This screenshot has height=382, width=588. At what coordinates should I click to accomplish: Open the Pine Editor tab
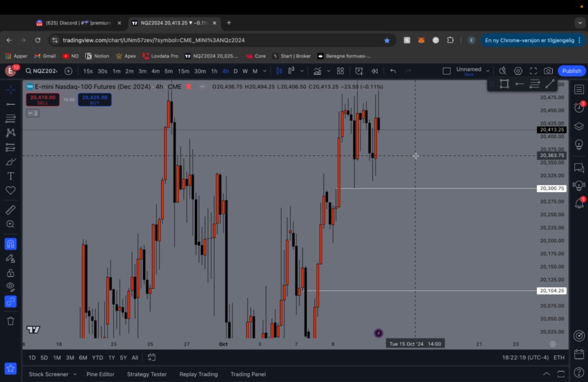(100, 374)
